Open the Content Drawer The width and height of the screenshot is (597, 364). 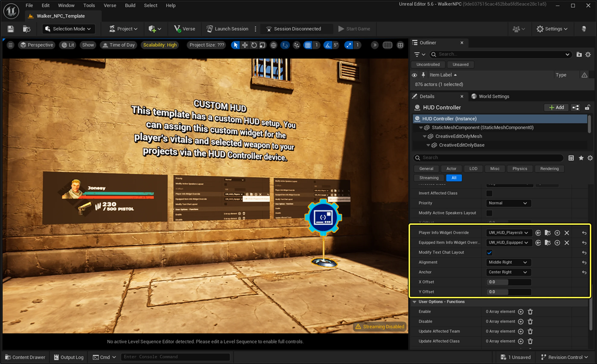[25, 357]
